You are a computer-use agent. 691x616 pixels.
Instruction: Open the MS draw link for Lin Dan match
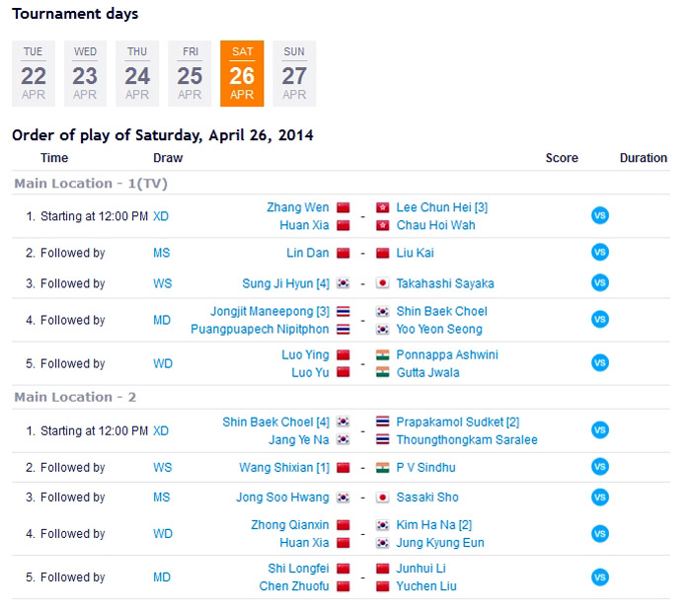tap(162, 253)
